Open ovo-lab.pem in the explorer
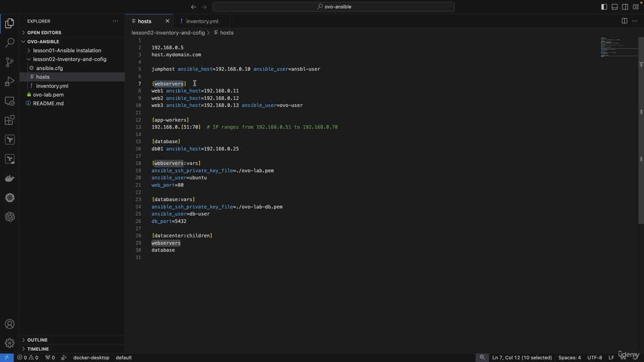644x362 pixels. pos(48,95)
